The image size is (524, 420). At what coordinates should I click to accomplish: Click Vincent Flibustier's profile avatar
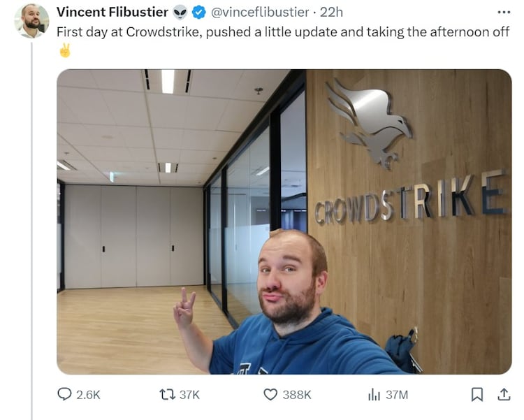tap(31, 21)
